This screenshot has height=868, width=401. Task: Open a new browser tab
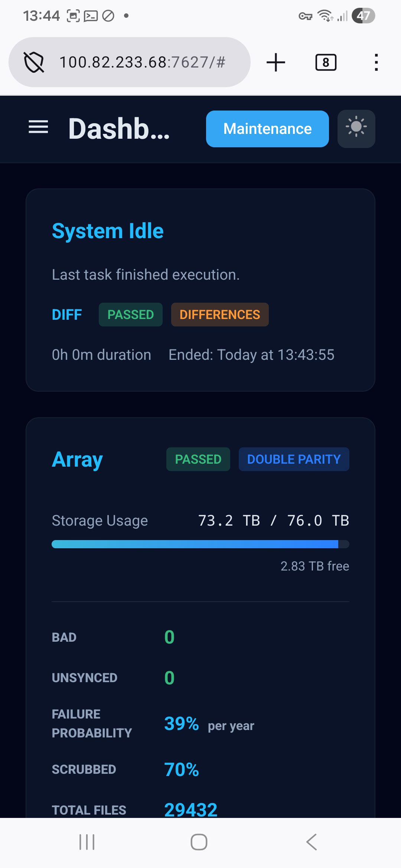point(276,62)
